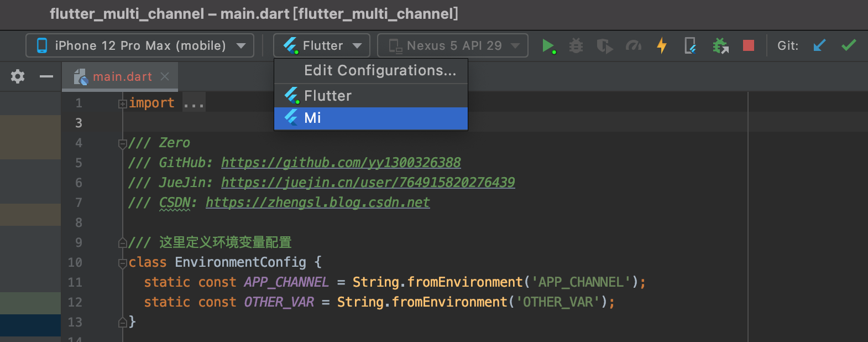Hide the side panel with minus icon
Screen dimensions: 868x342
pos(46,76)
